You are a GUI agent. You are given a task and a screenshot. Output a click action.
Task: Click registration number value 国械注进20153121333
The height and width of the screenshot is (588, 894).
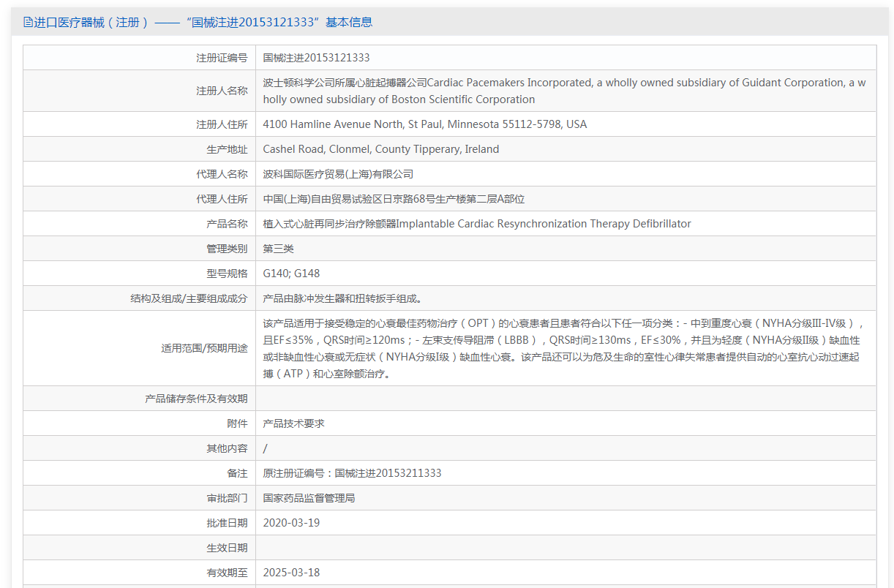[316, 58]
